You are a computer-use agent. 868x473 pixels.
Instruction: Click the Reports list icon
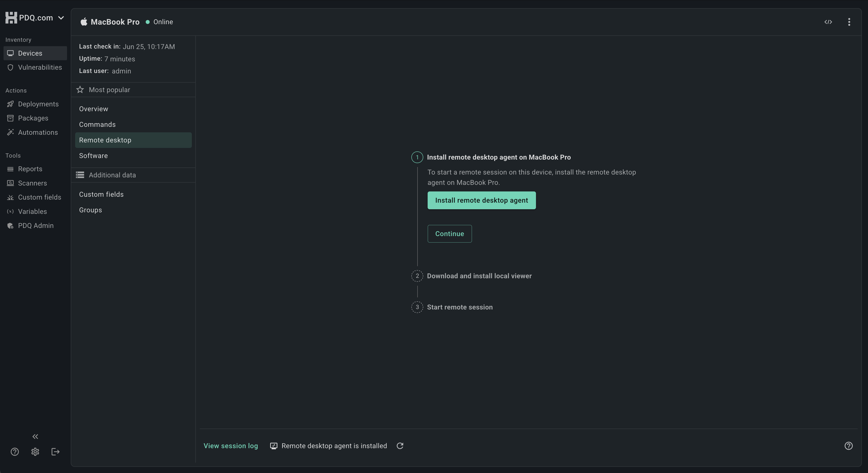(11, 169)
